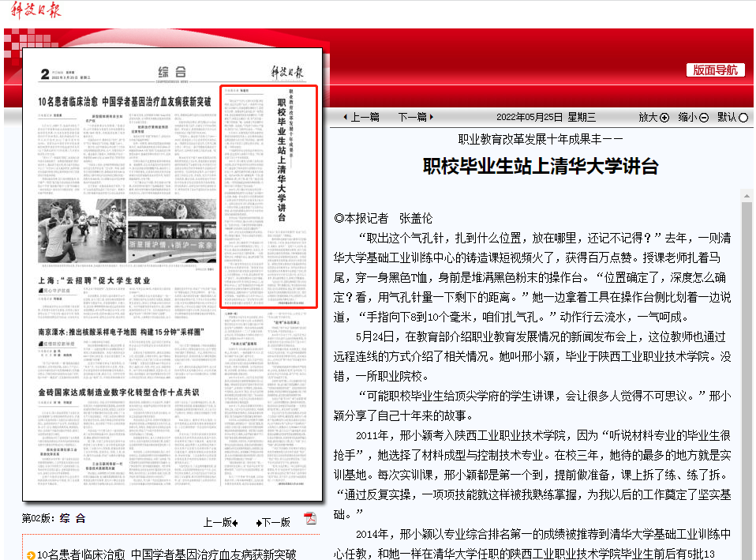Click the paragraph starting 5月24日，在教育部
The image size is (756, 560).
(x=533, y=356)
